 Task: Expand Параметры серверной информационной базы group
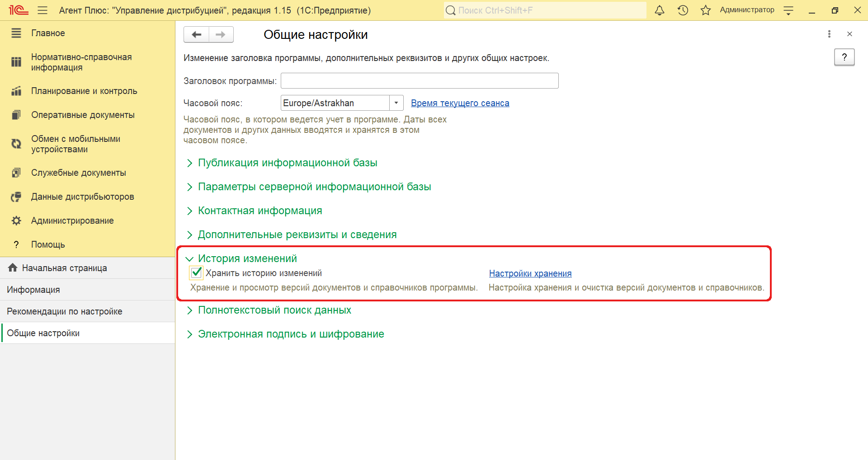click(x=309, y=187)
